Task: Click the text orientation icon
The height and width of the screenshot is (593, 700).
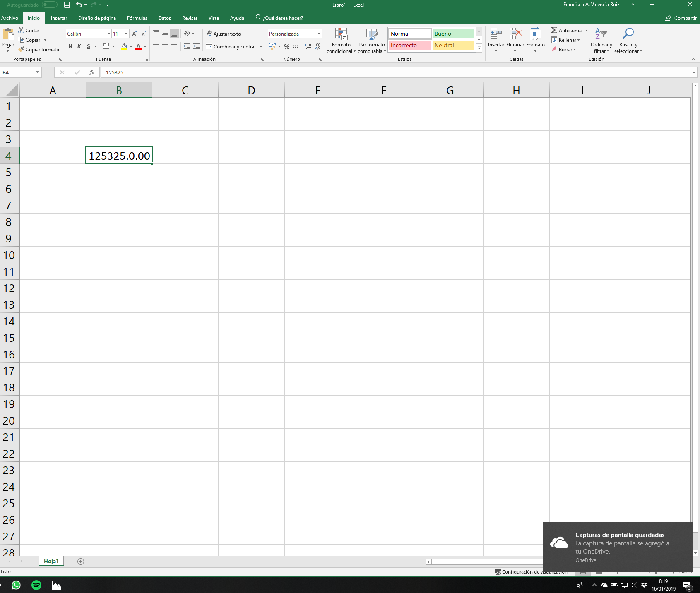Action: pyautogui.click(x=188, y=34)
